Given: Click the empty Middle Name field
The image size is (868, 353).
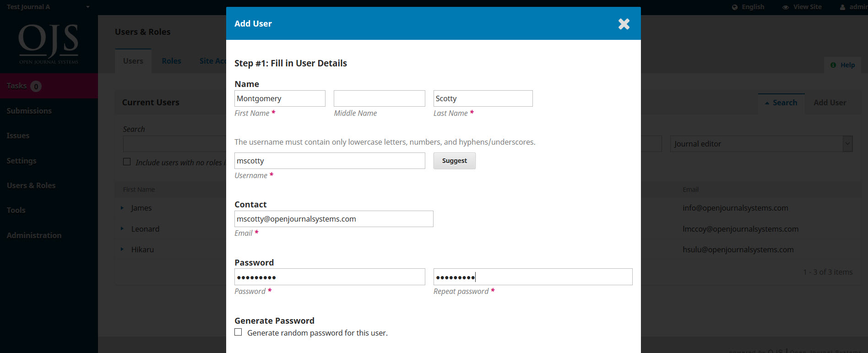Looking at the screenshot, I should pyautogui.click(x=379, y=98).
